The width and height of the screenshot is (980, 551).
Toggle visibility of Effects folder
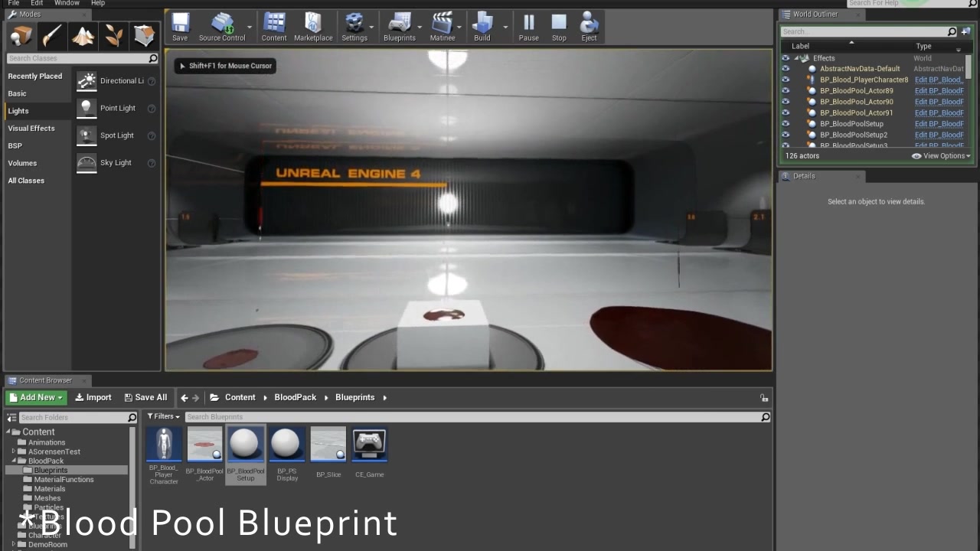pos(786,58)
